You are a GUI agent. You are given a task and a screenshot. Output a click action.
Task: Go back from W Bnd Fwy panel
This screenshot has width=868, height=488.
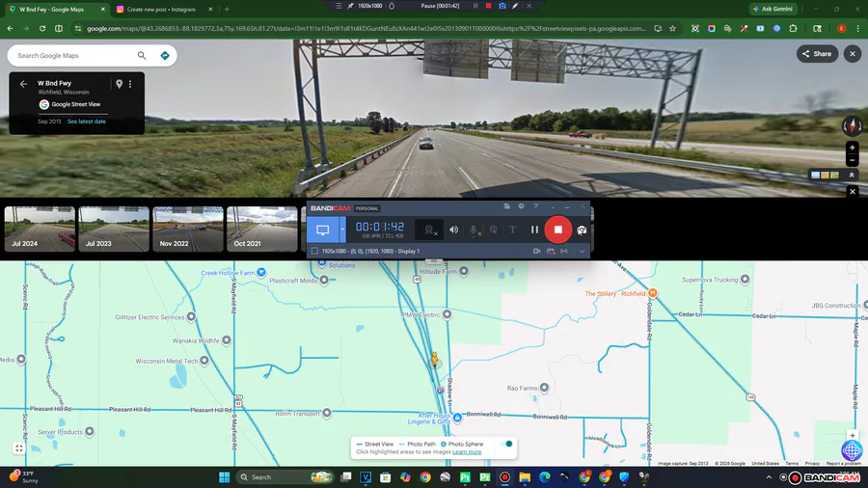coord(23,84)
